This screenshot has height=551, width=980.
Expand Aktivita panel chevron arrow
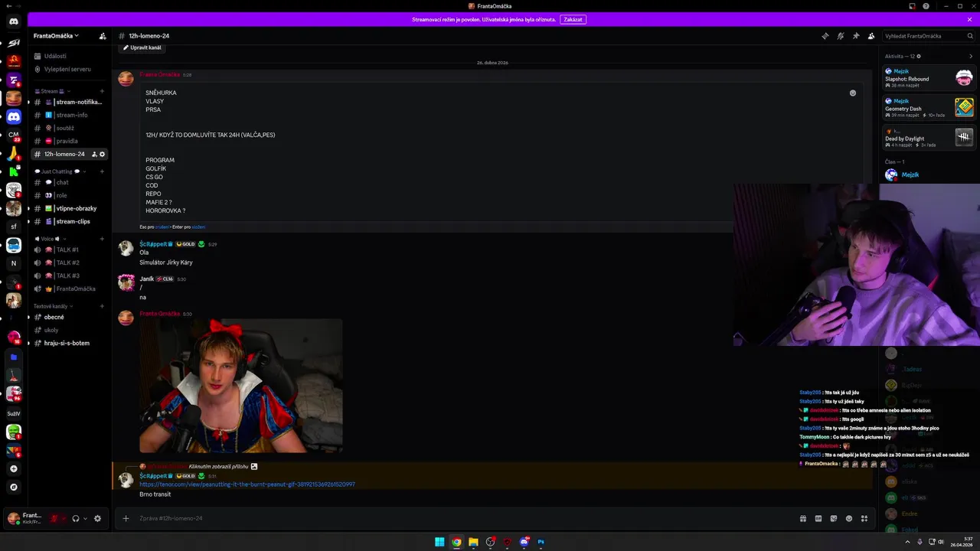(x=971, y=56)
